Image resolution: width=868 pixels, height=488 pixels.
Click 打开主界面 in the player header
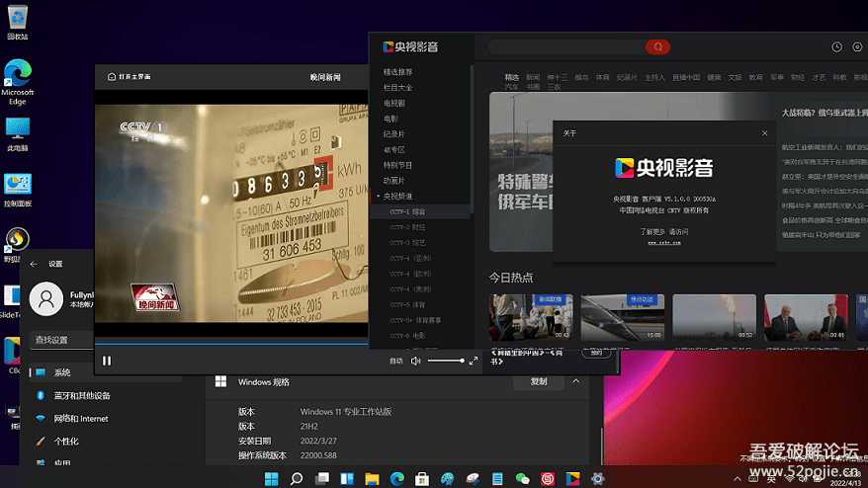129,77
